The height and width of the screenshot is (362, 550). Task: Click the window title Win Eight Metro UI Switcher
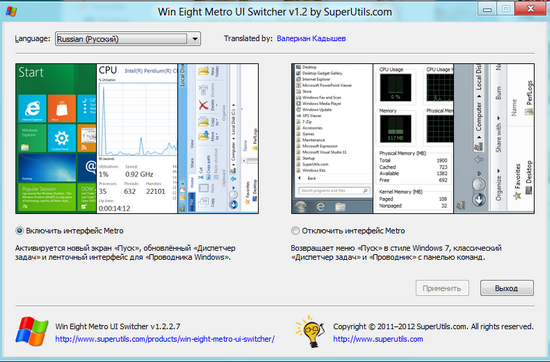point(275,12)
